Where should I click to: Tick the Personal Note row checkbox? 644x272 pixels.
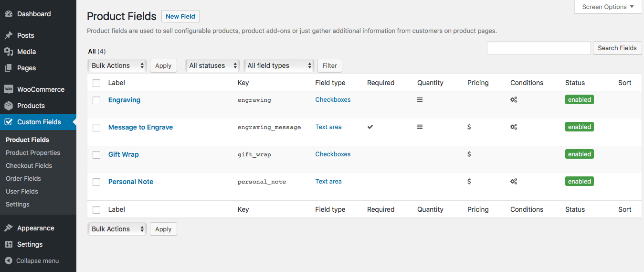point(96,182)
